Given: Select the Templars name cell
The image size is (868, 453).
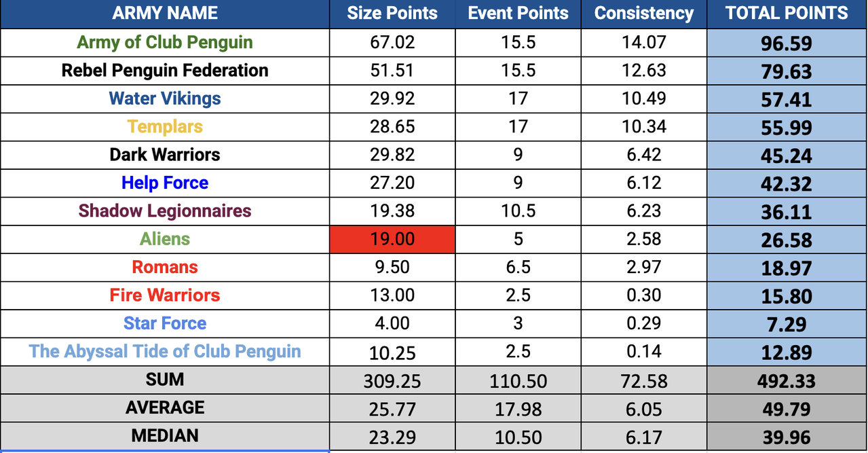Looking at the screenshot, I should (x=165, y=127).
